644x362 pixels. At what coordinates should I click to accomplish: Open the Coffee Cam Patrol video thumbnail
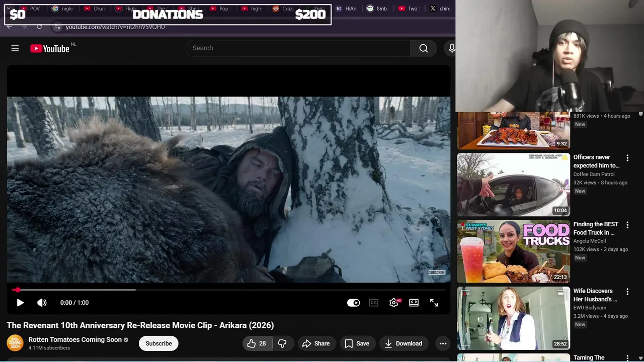(x=514, y=185)
